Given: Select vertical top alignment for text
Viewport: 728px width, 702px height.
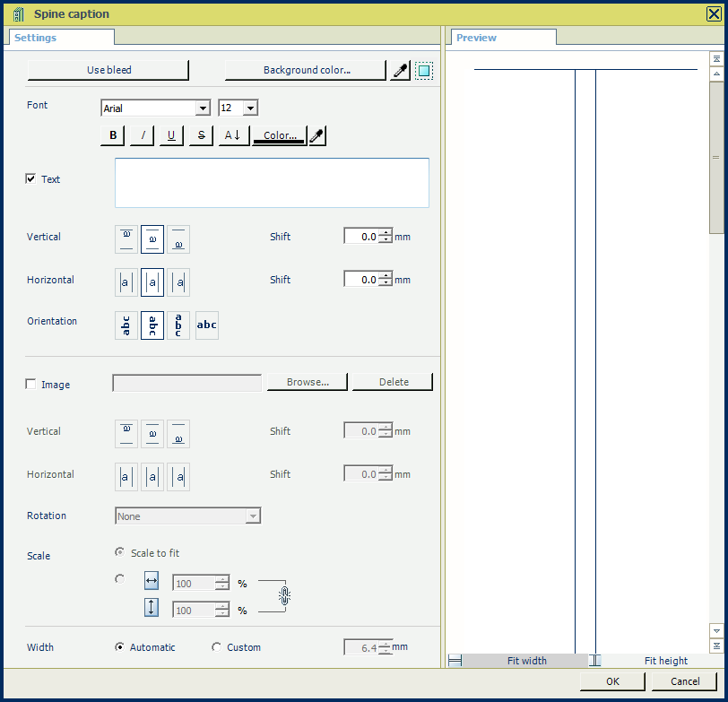Looking at the screenshot, I should [126, 238].
